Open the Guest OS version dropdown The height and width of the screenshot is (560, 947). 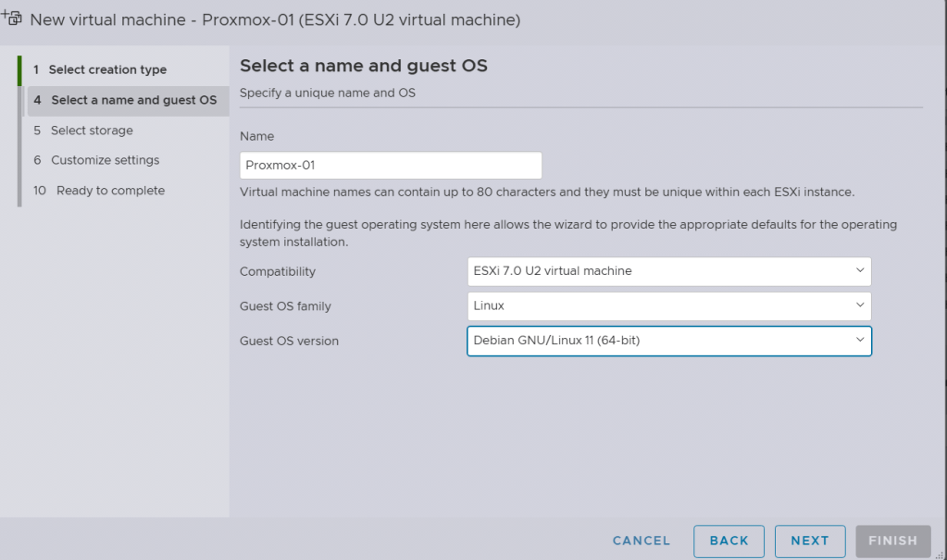coord(668,341)
